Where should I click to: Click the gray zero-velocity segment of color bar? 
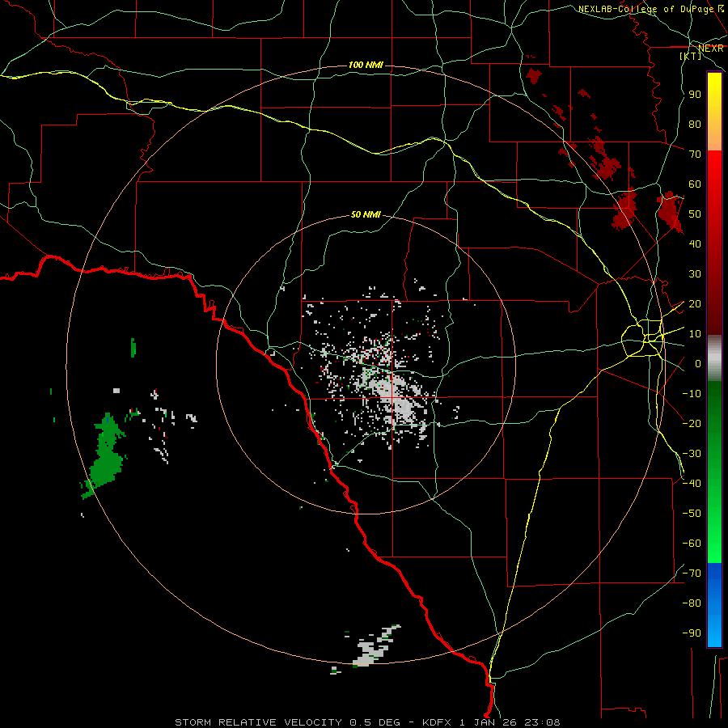click(714, 358)
